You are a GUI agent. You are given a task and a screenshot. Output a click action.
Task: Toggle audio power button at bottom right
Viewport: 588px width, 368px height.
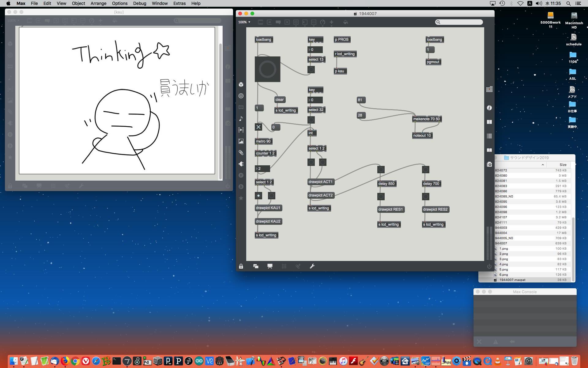point(489,266)
